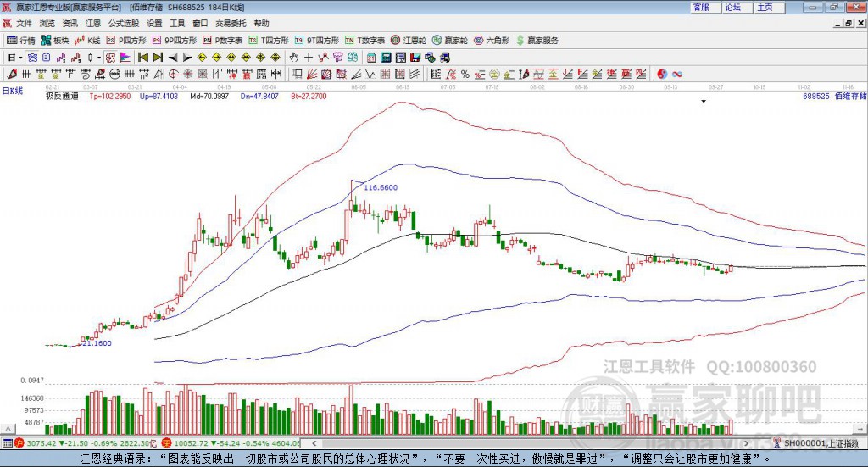Viewport: 868px width, 467px height.
Task: Open the 资讯 menu
Action: pos(70,23)
